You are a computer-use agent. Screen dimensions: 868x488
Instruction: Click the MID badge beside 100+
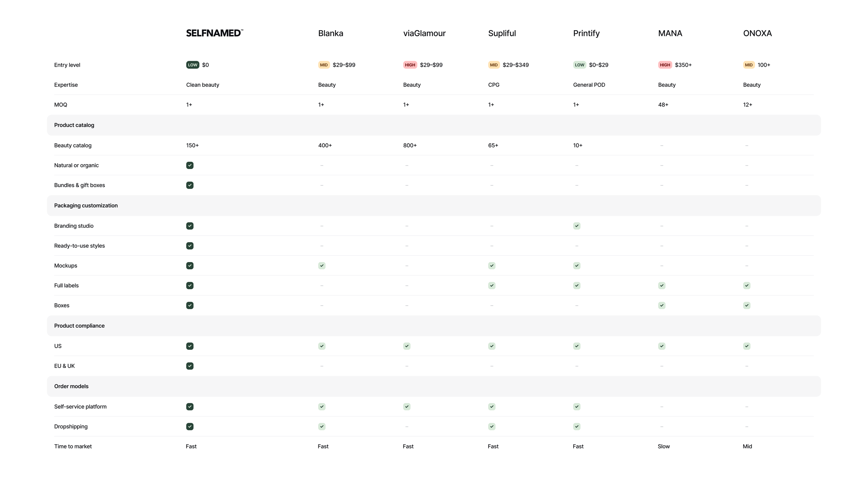click(x=749, y=65)
